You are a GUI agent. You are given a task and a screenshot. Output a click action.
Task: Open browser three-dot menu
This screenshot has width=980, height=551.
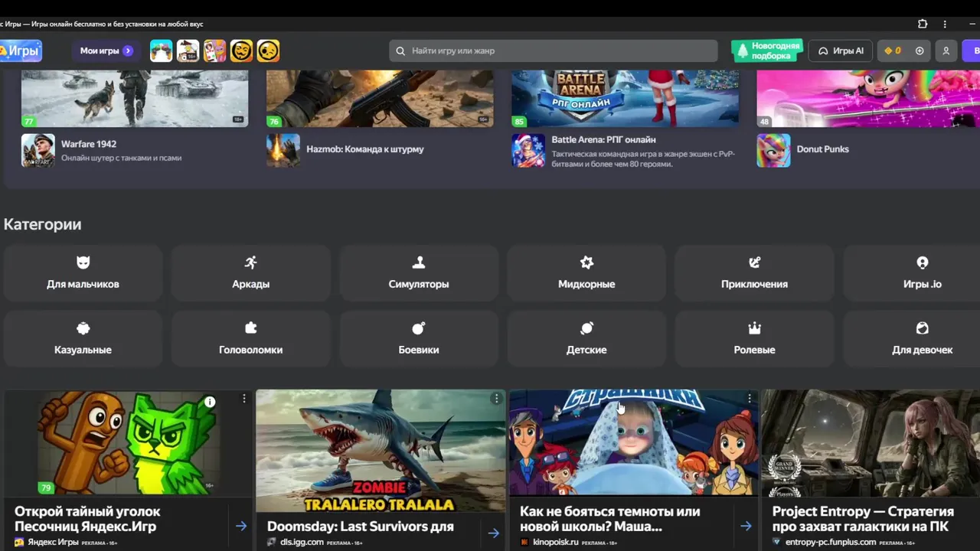coord(945,24)
